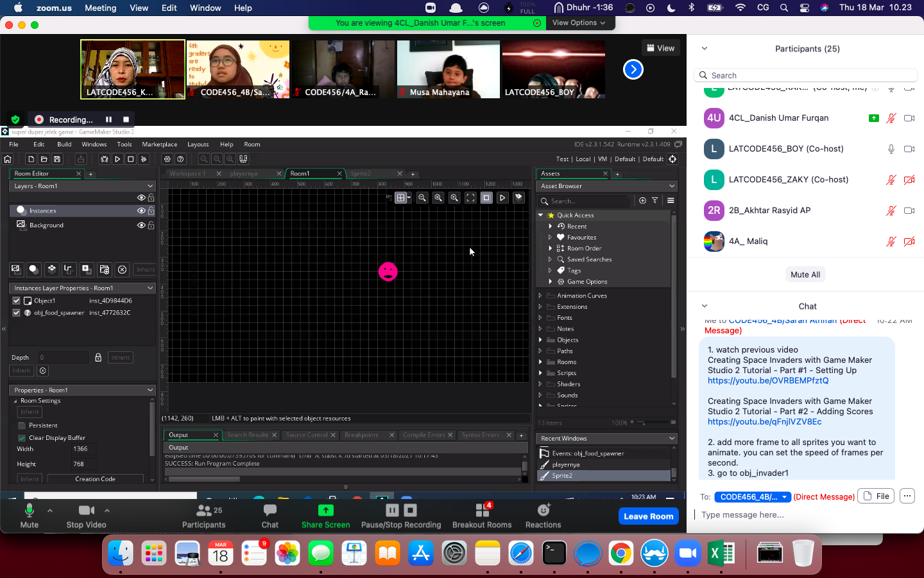The width and height of the screenshot is (924, 578).
Task: Click the GameMaker Clean (broom) icon
Action: 144,159
